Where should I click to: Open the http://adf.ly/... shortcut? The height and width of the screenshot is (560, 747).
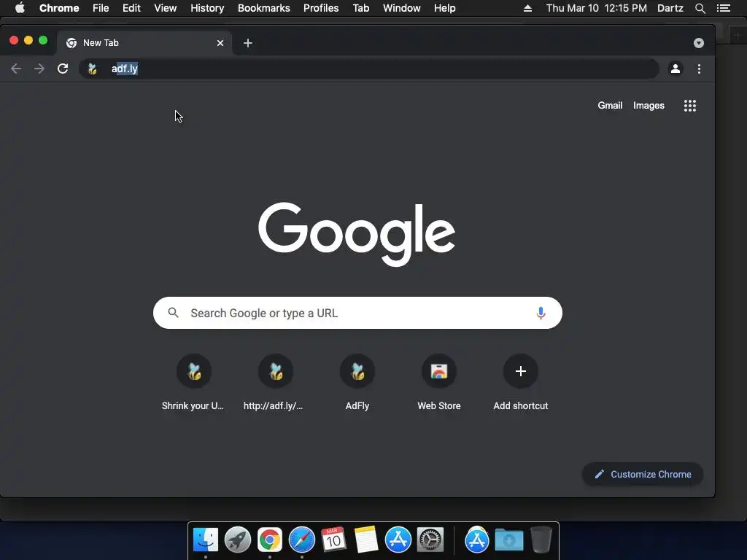coord(275,382)
